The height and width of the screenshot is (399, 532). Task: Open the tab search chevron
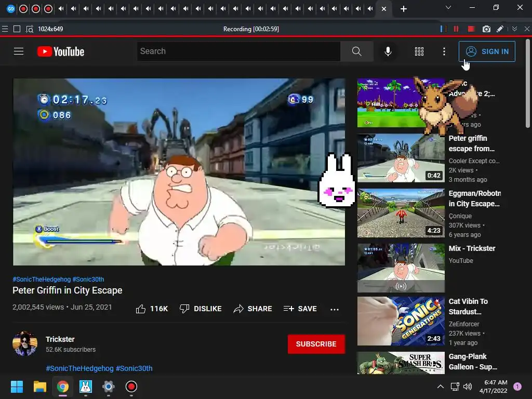pos(448,7)
